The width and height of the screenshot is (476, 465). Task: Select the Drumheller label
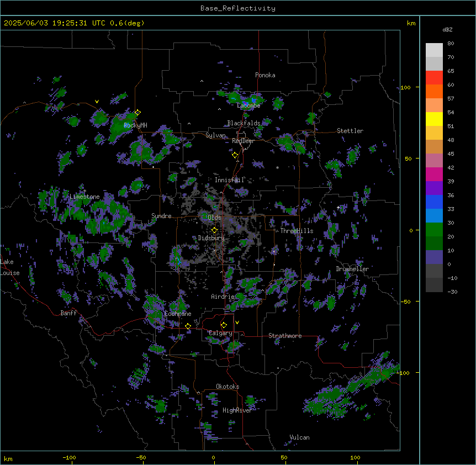pyautogui.click(x=352, y=269)
